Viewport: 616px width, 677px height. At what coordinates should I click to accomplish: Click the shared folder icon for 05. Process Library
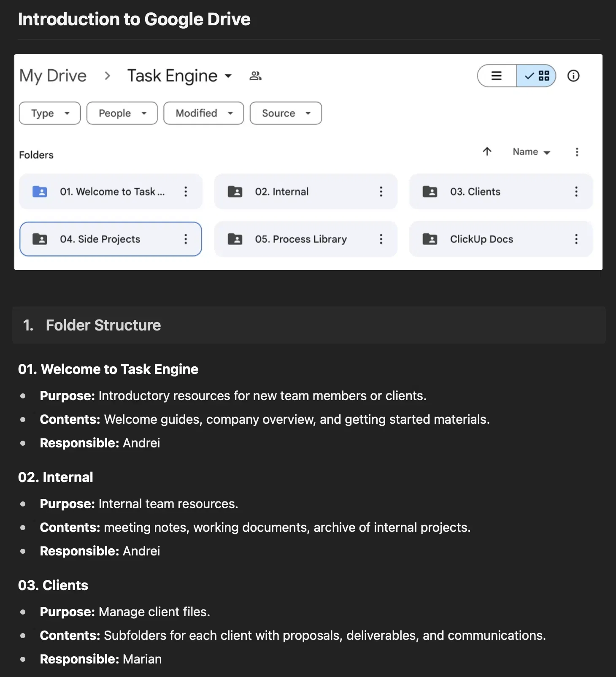[x=235, y=239]
